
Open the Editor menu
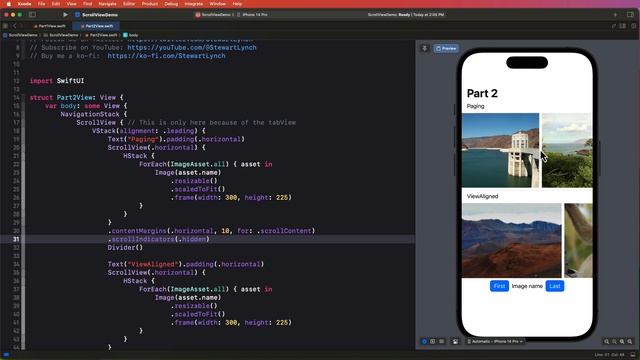coord(129,4)
